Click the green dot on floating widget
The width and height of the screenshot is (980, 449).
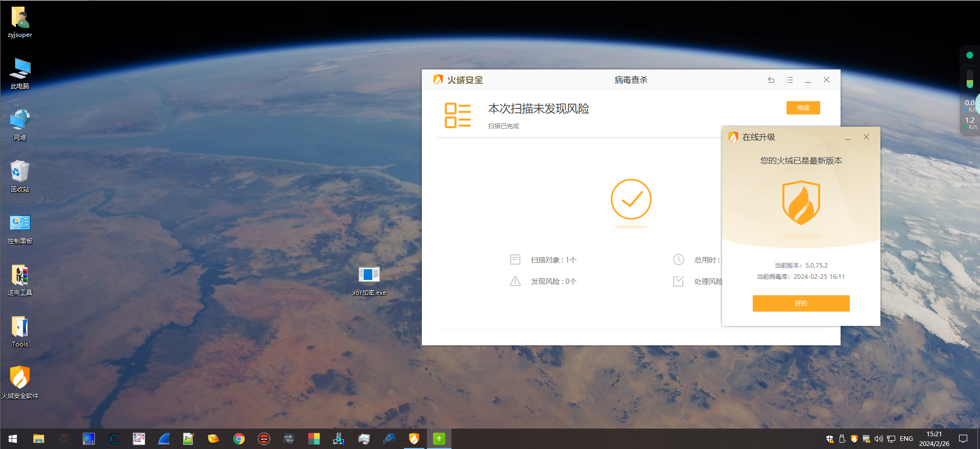(x=970, y=55)
